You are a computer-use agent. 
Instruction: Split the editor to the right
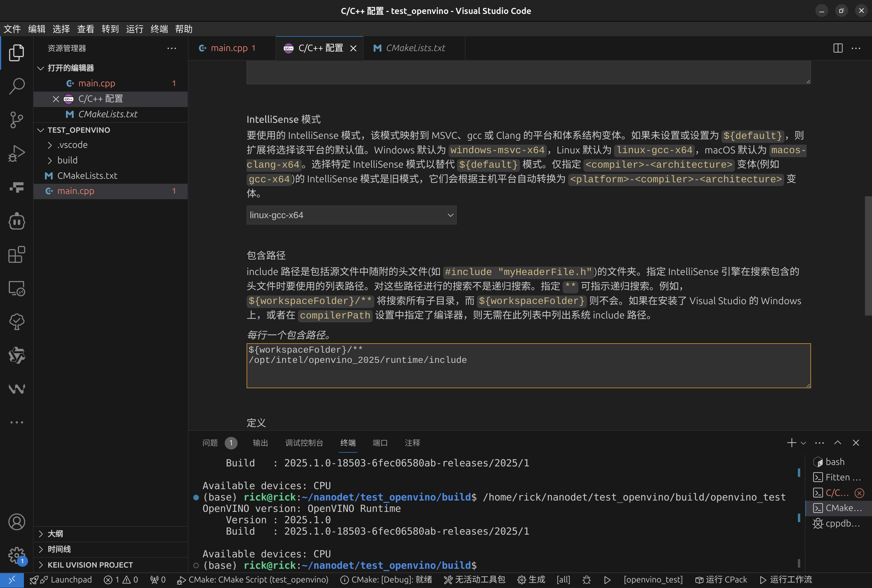click(x=838, y=48)
